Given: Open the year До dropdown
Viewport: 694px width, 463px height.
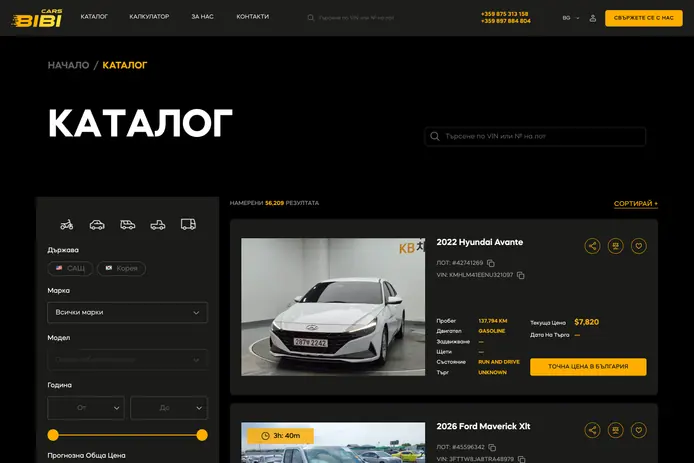Looking at the screenshot, I should tap(169, 408).
